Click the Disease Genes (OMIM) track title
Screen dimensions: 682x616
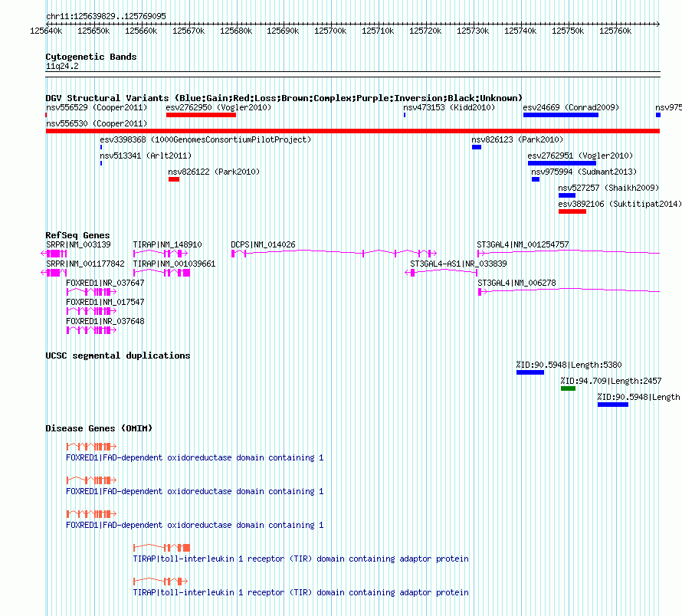point(99,428)
